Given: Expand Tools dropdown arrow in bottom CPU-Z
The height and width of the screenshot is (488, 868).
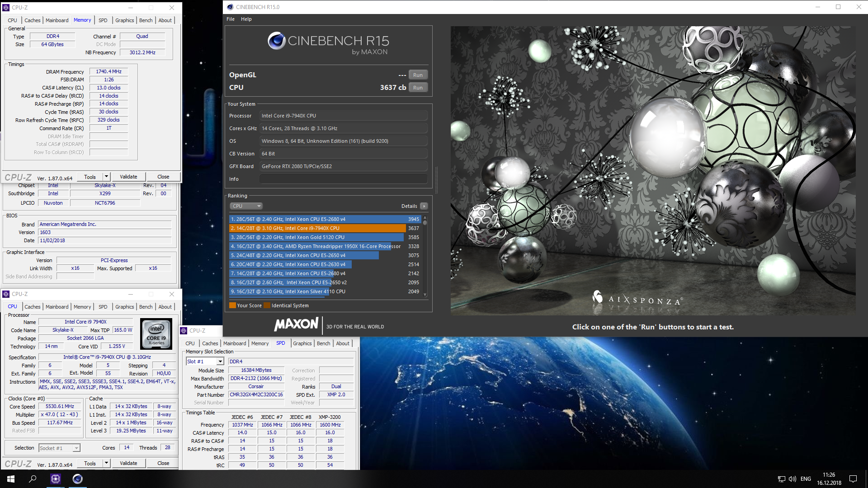Looking at the screenshot, I should 107,464.
